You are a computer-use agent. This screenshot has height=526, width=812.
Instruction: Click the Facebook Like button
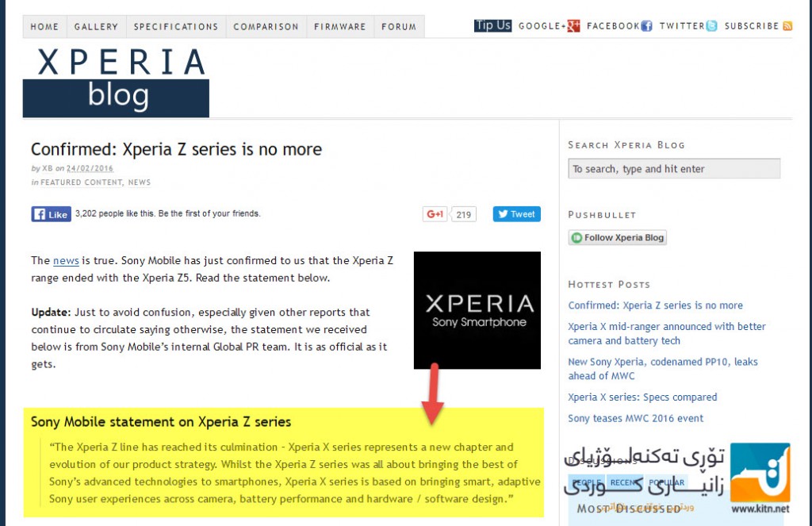[x=51, y=214]
